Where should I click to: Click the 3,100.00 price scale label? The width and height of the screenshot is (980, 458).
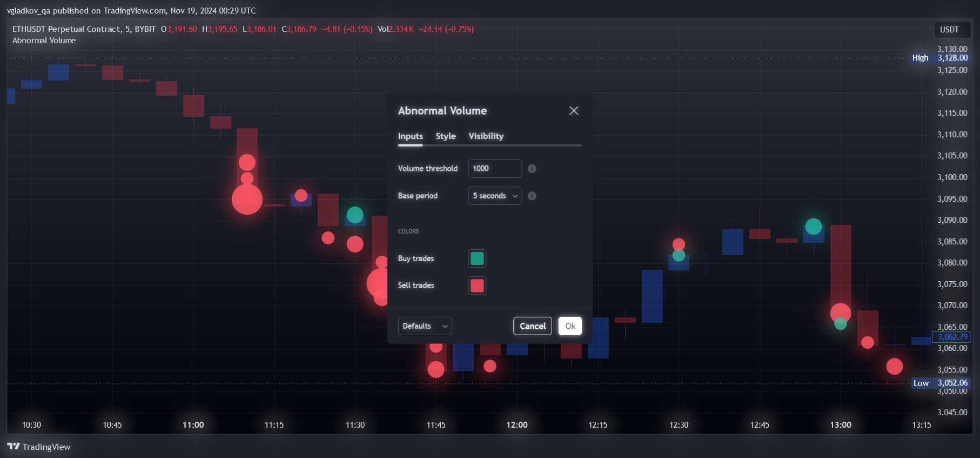coord(952,177)
